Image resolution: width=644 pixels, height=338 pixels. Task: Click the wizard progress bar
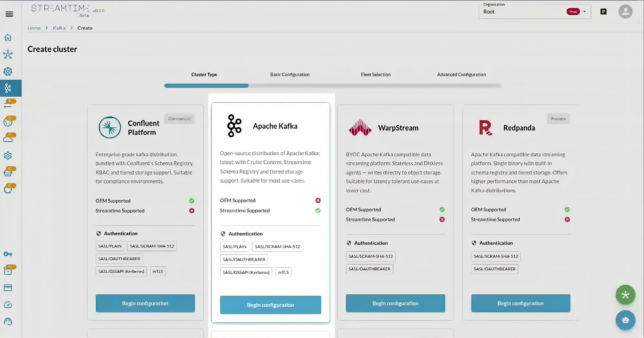[333, 86]
